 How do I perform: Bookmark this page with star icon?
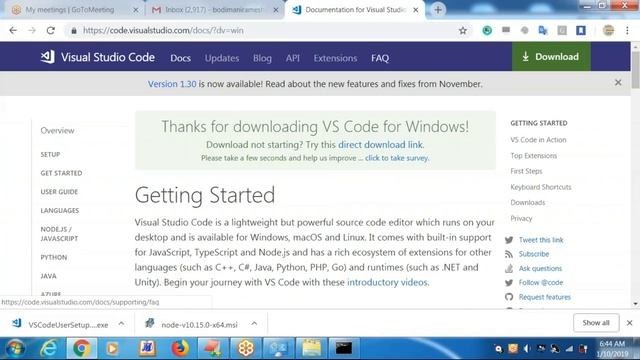coord(462,31)
